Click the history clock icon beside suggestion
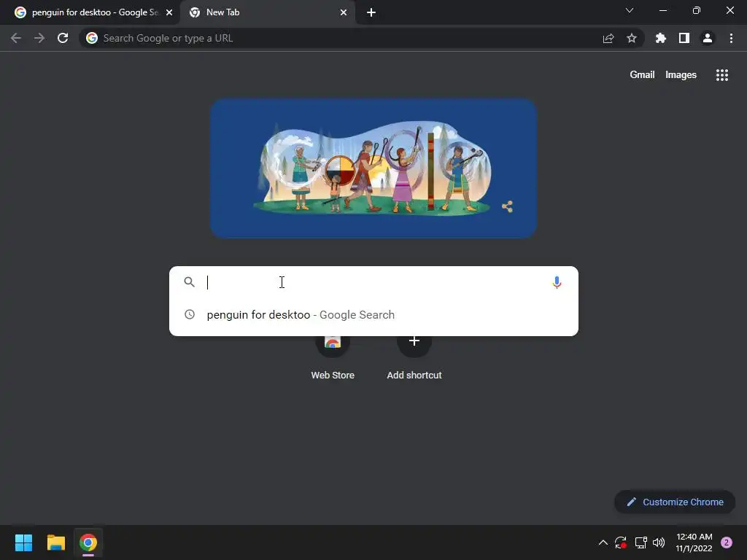Viewport: 747px width, 560px height. [x=190, y=314]
